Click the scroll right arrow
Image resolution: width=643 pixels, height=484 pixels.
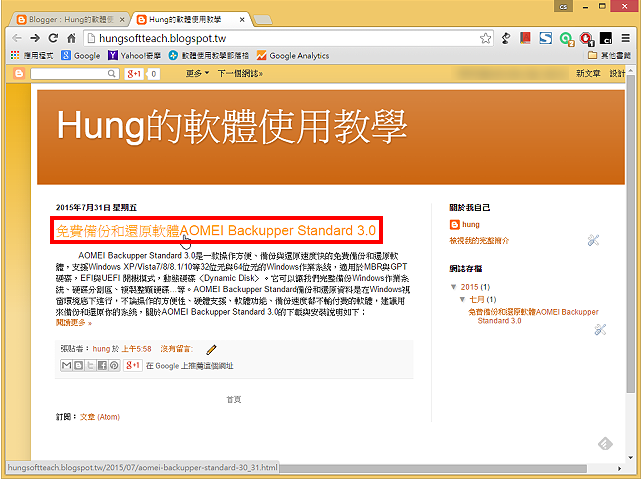(x=619, y=468)
